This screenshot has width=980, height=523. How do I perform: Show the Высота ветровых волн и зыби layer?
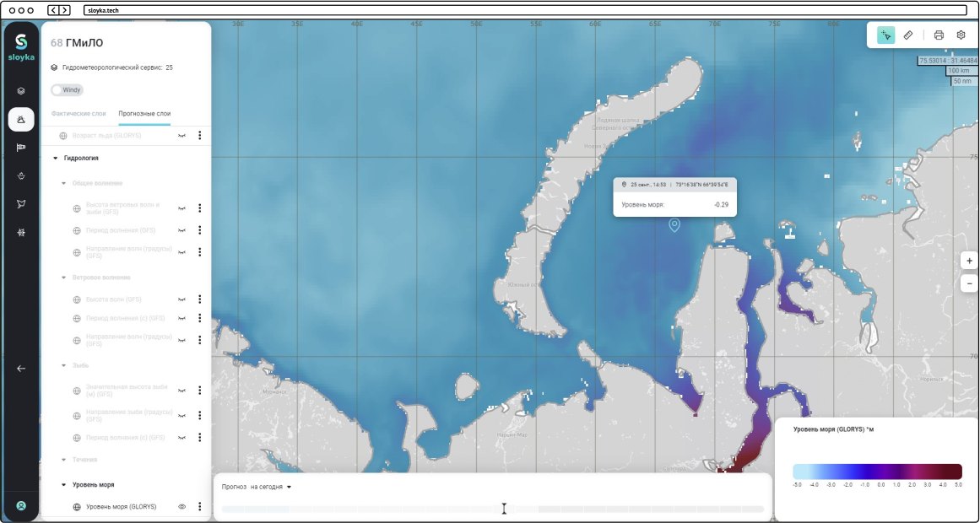click(x=181, y=208)
